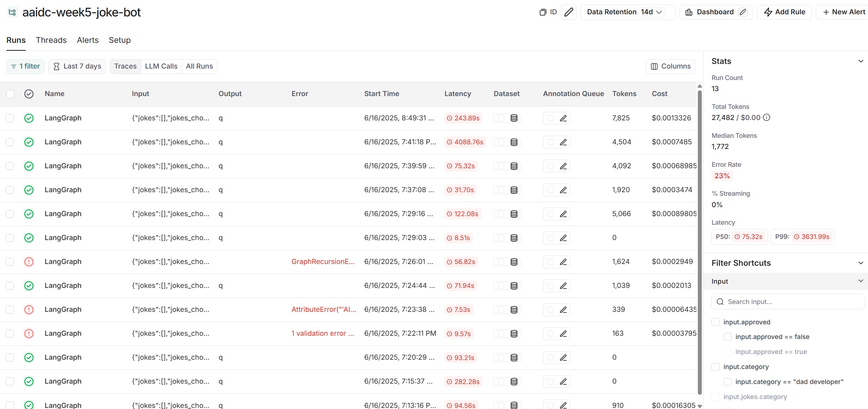Open the Columns settings button
The height and width of the screenshot is (409, 868).
pos(670,66)
